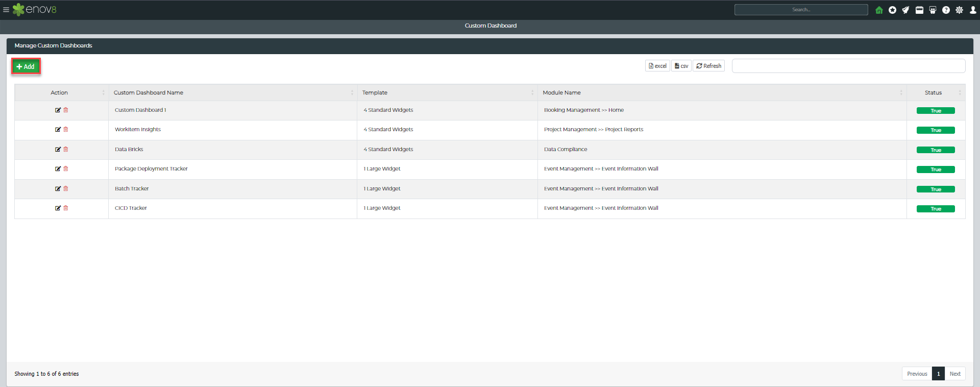Image resolution: width=980 pixels, height=387 pixels.
Task: Delete the Batch Tracker row
Action: 66,188
